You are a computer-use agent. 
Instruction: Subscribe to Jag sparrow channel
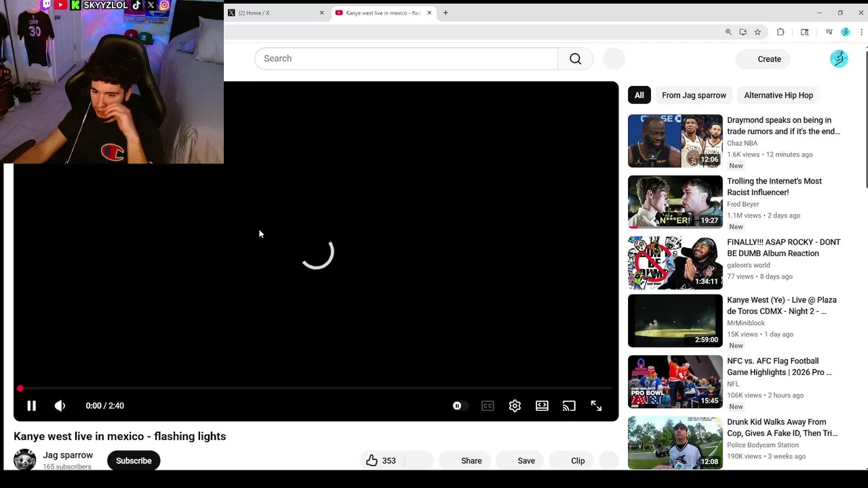coord(134,461)
